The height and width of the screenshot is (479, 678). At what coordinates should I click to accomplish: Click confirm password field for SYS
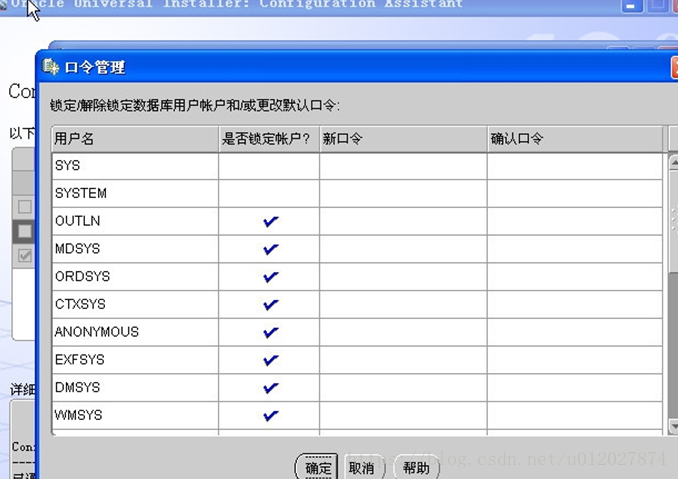(575, 166)
